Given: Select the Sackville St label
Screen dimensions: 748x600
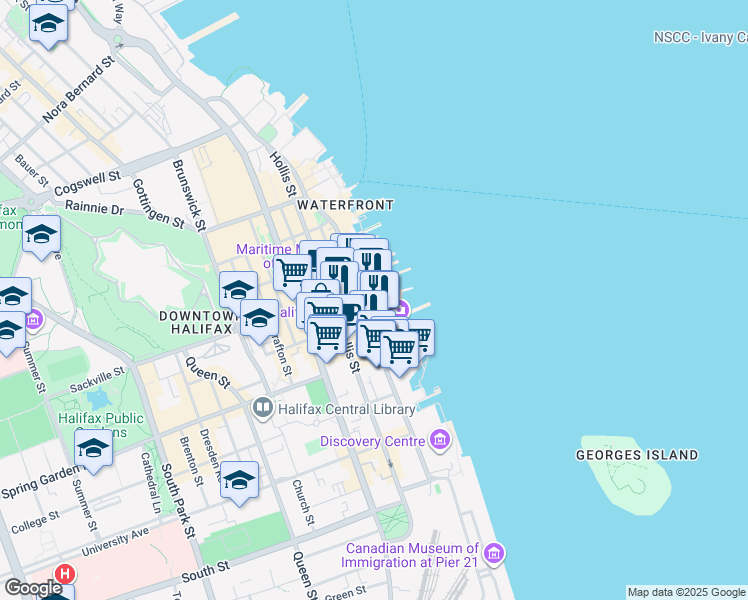Looking at the screenshot, I should click(97, 380).
